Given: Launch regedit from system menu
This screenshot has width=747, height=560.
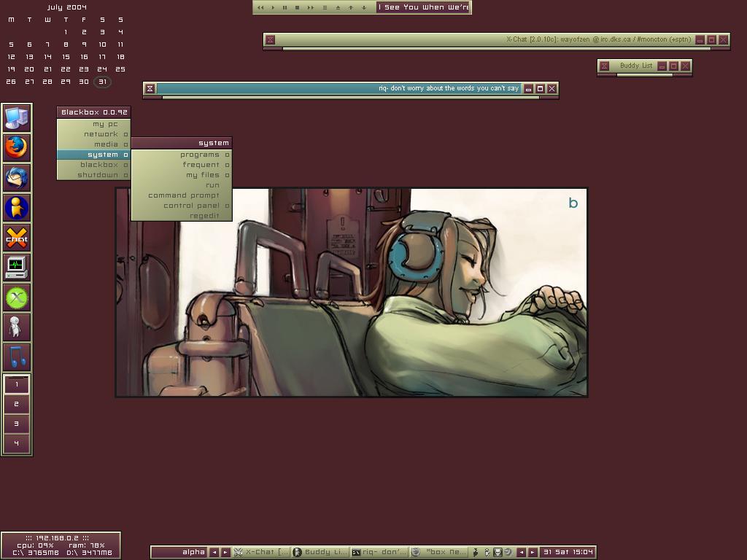Looking at the screenshot, I should click(x=182, y=216).
